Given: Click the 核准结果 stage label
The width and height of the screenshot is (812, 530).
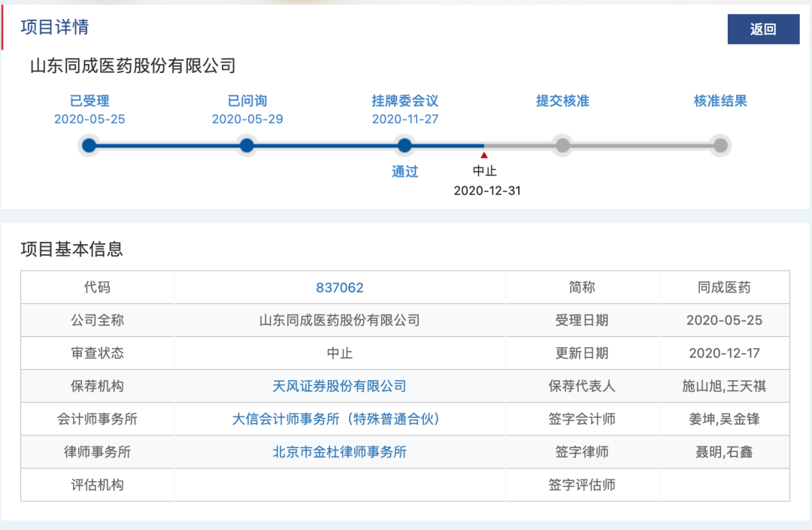Looking at the screenshot, I should pyautogui.click(x=720, y=101).
